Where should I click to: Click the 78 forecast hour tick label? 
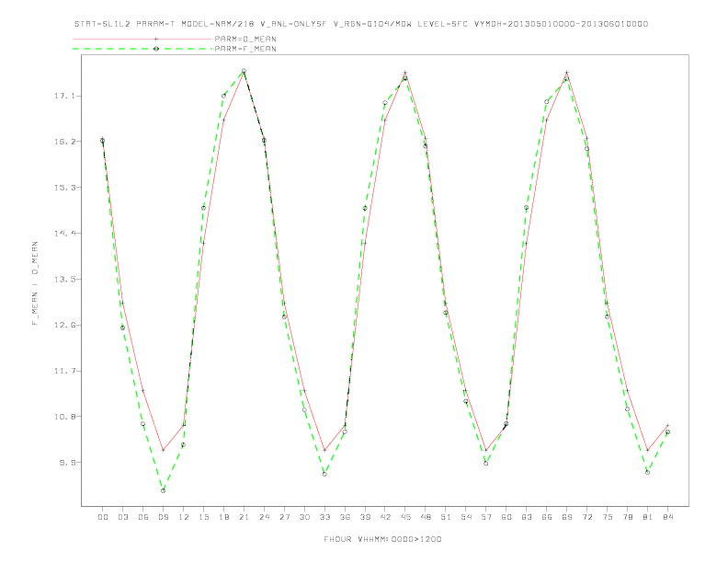pyautogui.click(x=627, y=517)
